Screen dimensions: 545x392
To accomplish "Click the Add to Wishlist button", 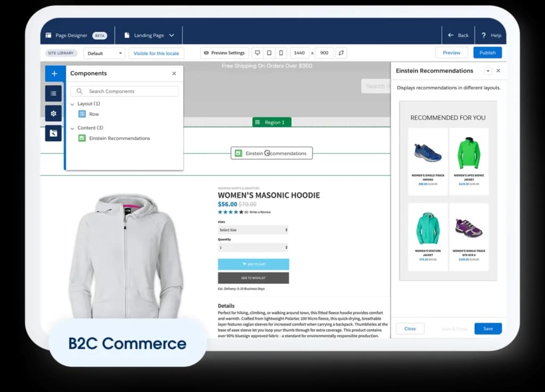I will [253, 278].
